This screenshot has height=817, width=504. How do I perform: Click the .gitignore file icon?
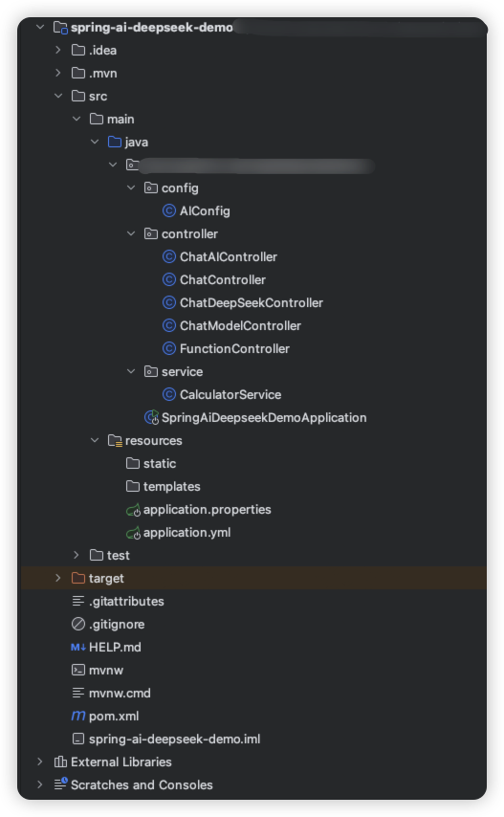(x=78, y=624)
